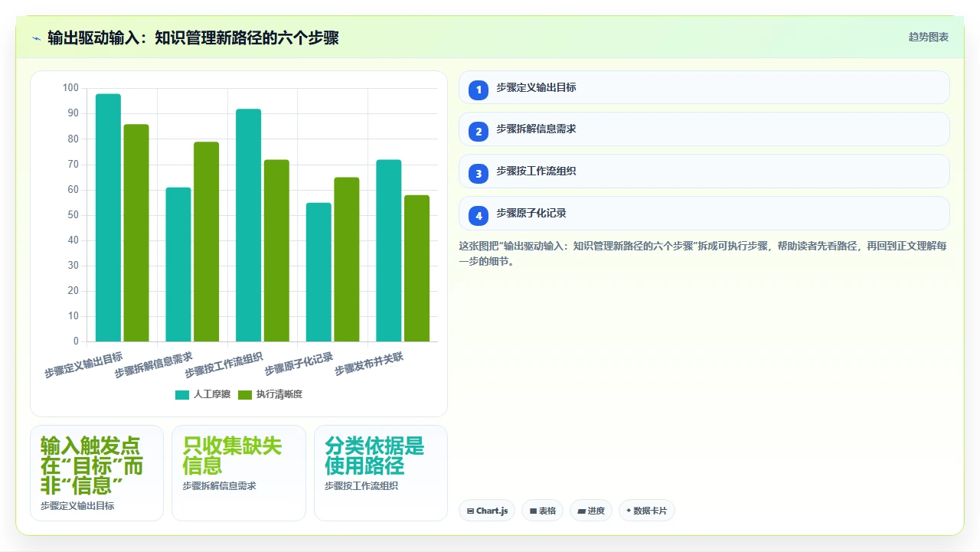Click green bar for 步骤发布并关联

pyautogui.click(x=417, y=268)
